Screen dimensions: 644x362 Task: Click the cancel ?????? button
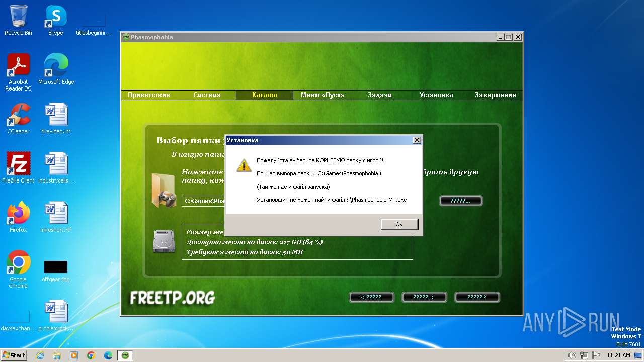click(476, 297)
